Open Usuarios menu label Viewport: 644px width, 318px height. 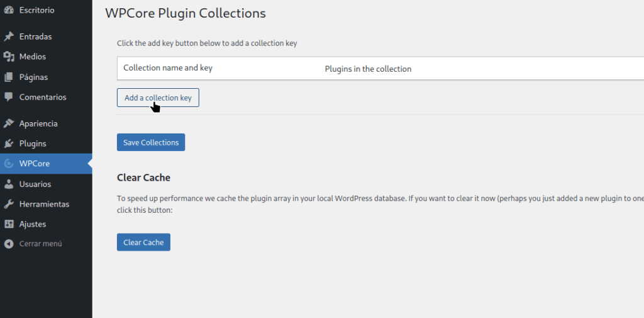tap(35, 184)
